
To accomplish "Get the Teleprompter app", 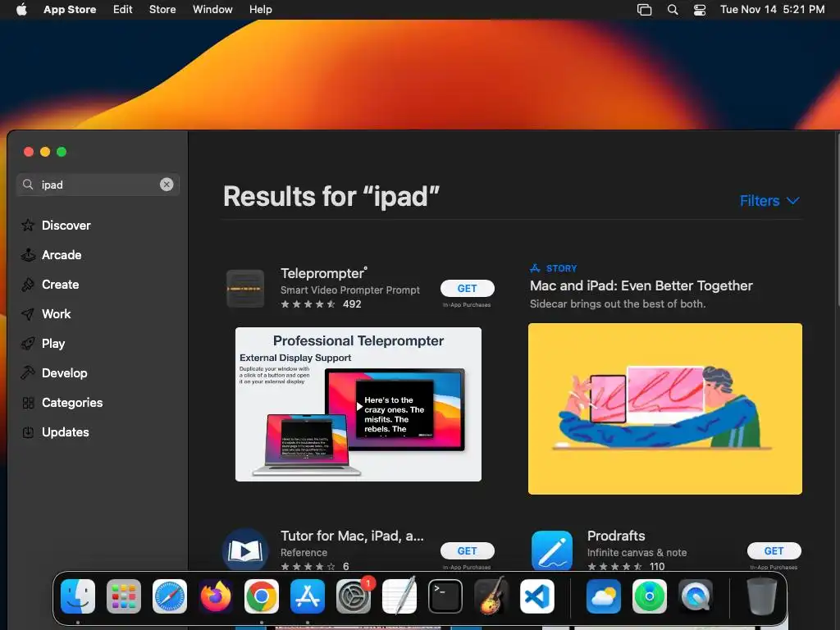I will 467,288.
